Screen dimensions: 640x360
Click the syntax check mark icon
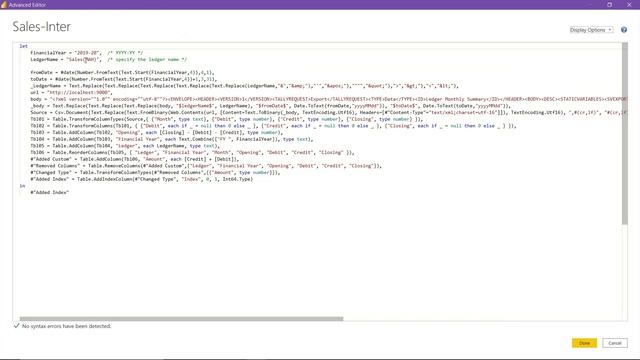(x=16, y=326)
